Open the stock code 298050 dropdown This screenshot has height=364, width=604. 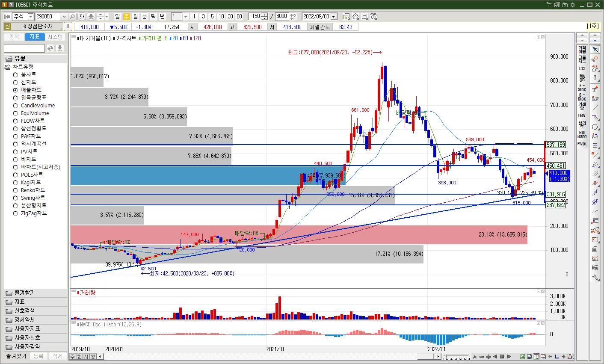point(64,17)
